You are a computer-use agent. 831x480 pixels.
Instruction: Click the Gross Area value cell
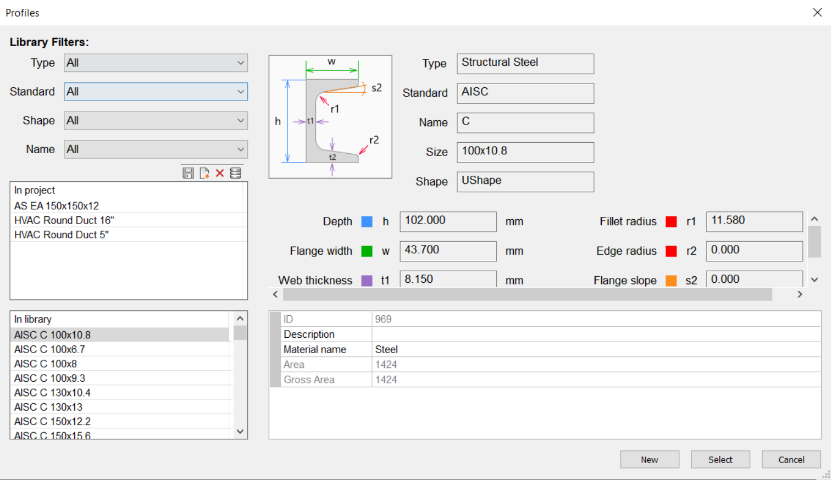596,379
